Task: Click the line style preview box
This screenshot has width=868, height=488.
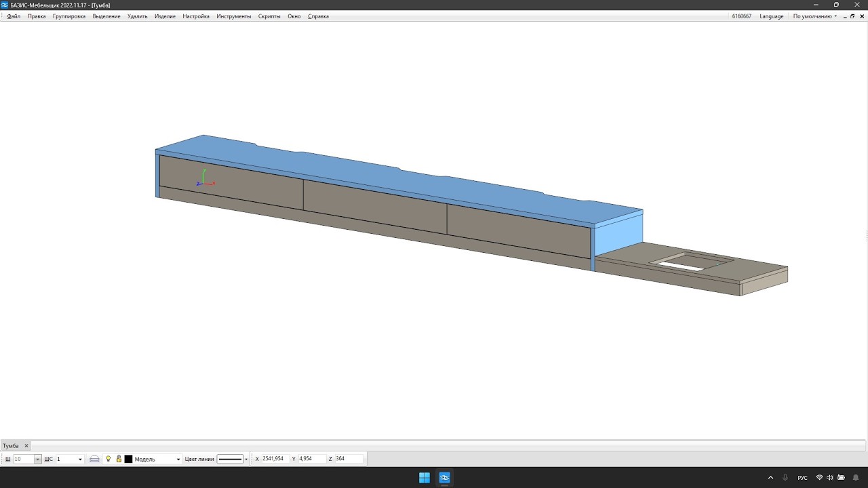Action: coord(231,460)
